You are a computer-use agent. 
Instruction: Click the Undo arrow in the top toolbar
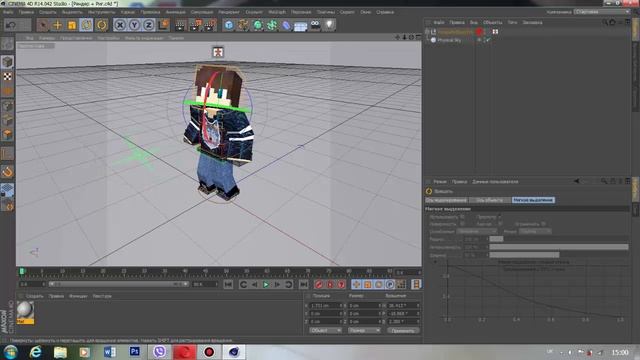[11, 25]
